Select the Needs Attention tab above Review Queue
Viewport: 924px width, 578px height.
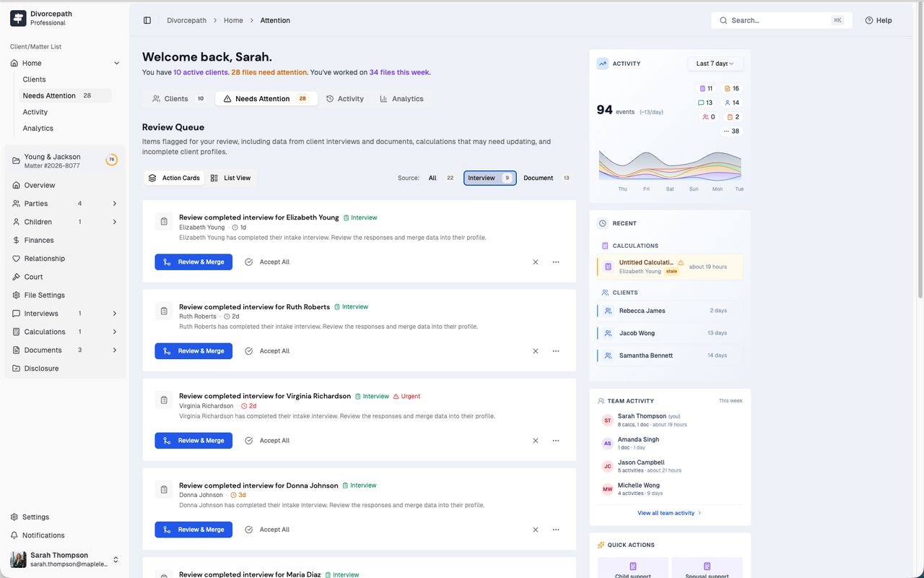tap(266, 99)
